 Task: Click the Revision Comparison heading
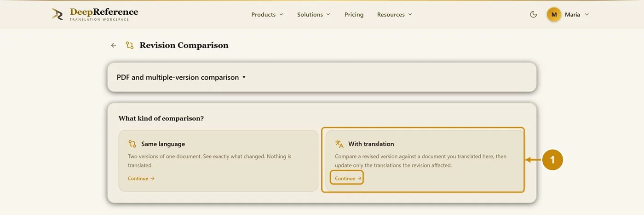(x=184, y=45)
